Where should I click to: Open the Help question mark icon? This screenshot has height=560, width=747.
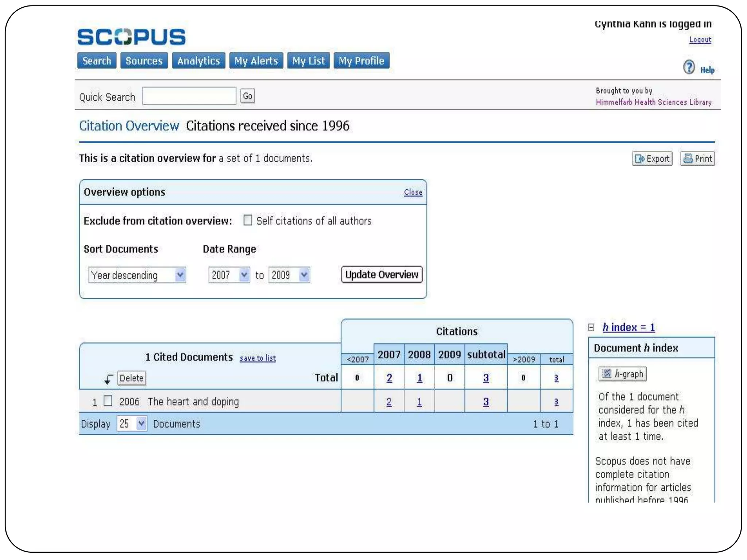[689, 67]
